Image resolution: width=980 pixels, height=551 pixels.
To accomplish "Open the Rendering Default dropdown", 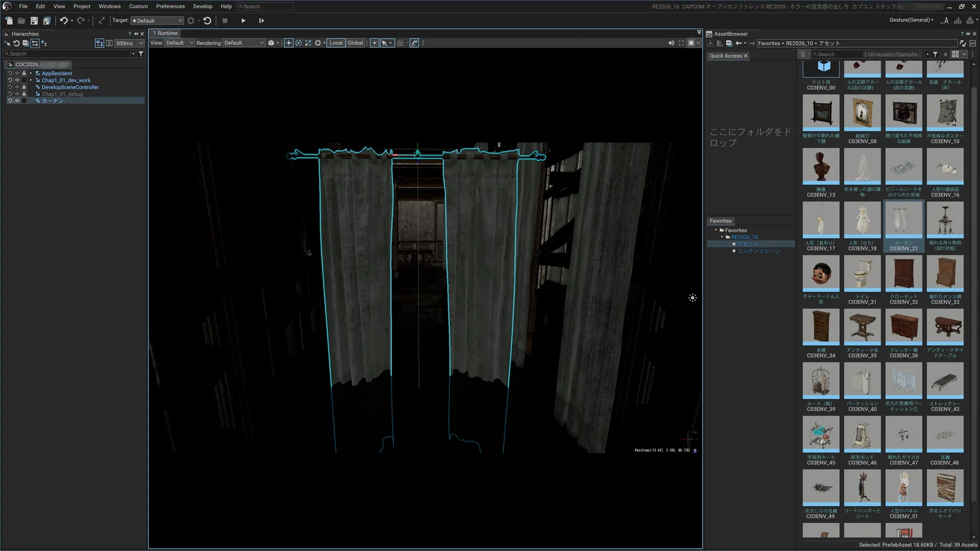I will 244,43.
